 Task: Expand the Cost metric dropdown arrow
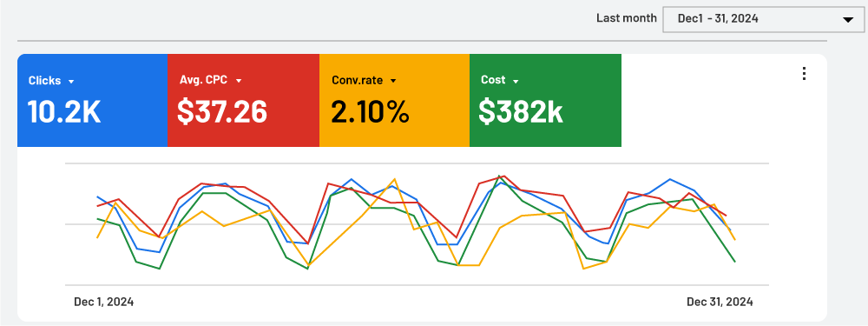pyautogui.click(x=516, y=82)
